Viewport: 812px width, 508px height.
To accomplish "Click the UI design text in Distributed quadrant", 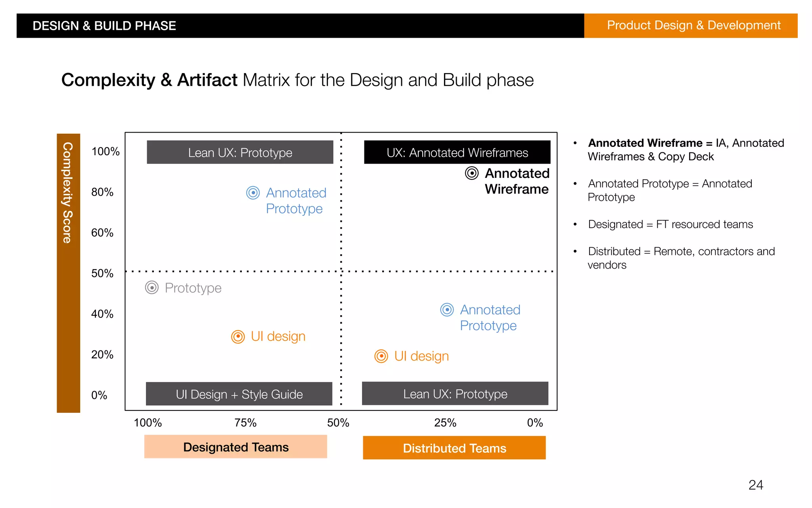I will pyautogui.click(x=421, y=356).
